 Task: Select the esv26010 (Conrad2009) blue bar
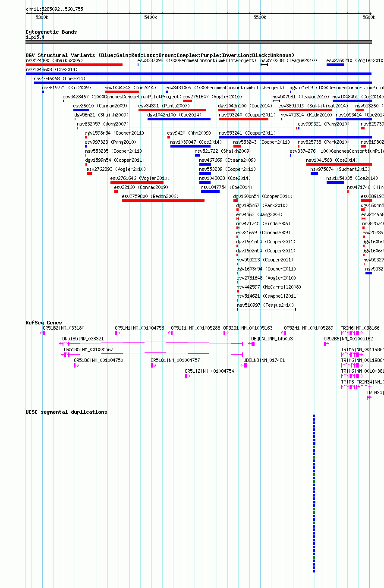[x=81, y=110]
